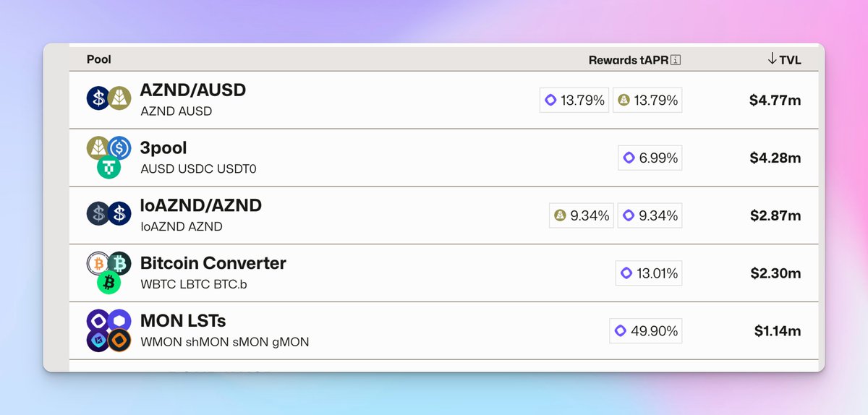Click the Pool column header
This screenshot has height=415, width=868.
99,59
